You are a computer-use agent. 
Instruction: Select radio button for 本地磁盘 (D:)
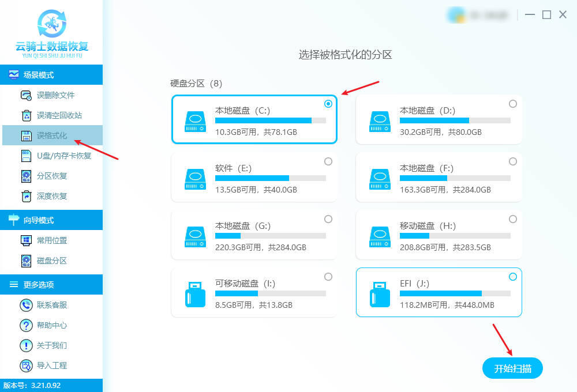tap(512, 104)
